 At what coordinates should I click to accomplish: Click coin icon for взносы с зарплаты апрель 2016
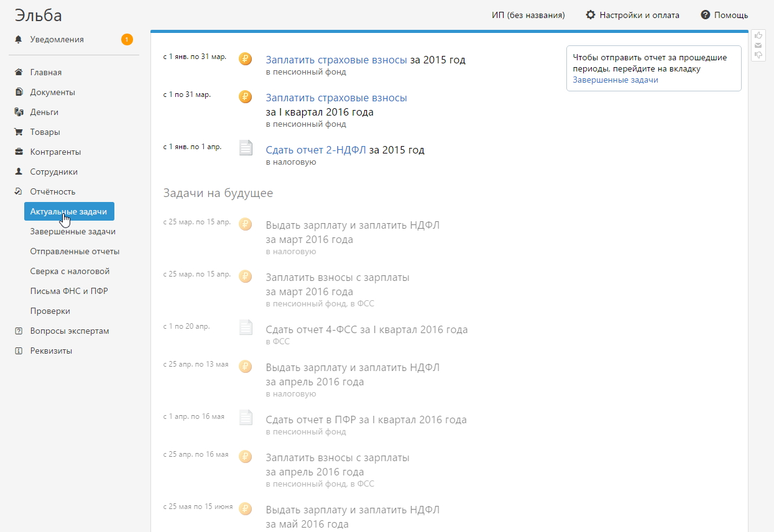click(x=246, y=457)
